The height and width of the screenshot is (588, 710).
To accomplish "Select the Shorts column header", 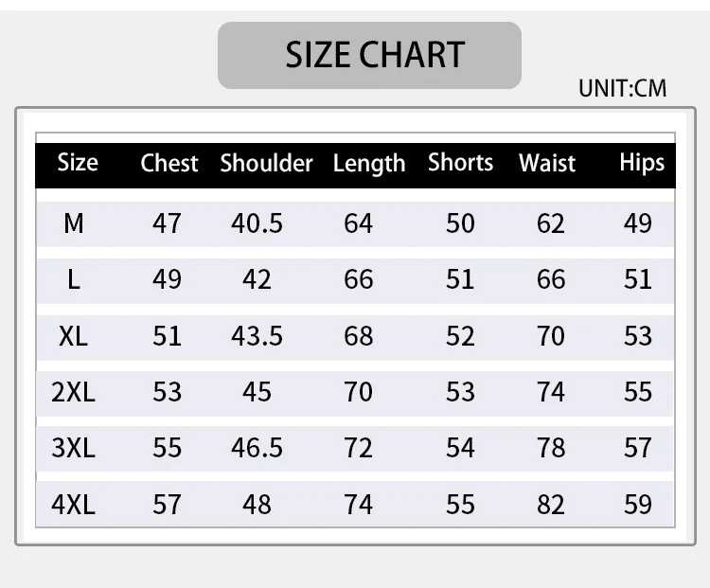I will 460,163.
